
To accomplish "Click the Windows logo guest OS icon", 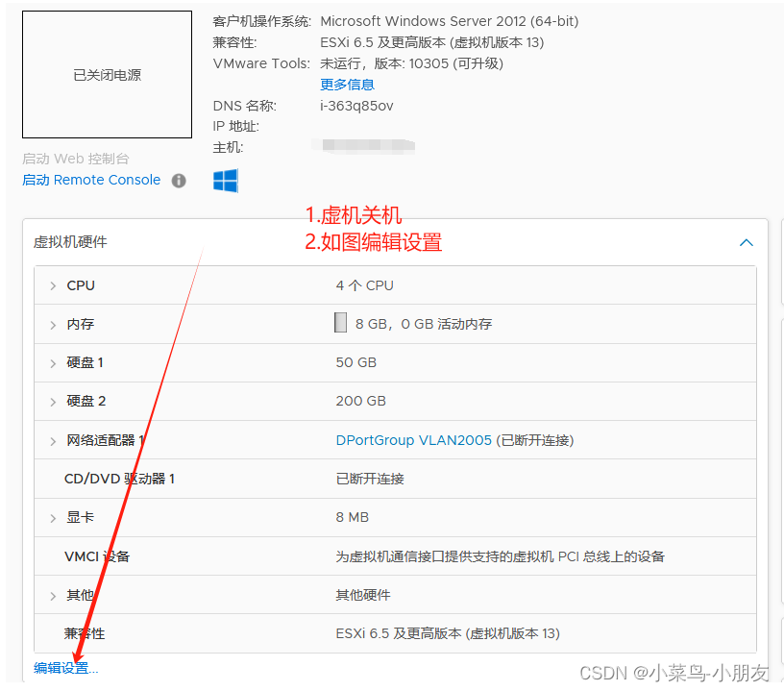I will click(x=226, y=181).
